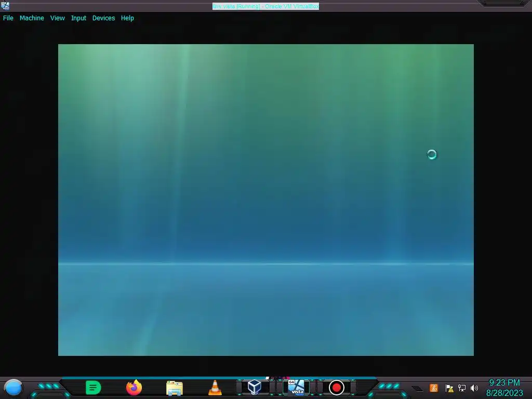This screenshot has width=532, height=399.
Task: Click the VirtualBox window icon in title bar
Action: pyautogui.click(x=5, y=6)
